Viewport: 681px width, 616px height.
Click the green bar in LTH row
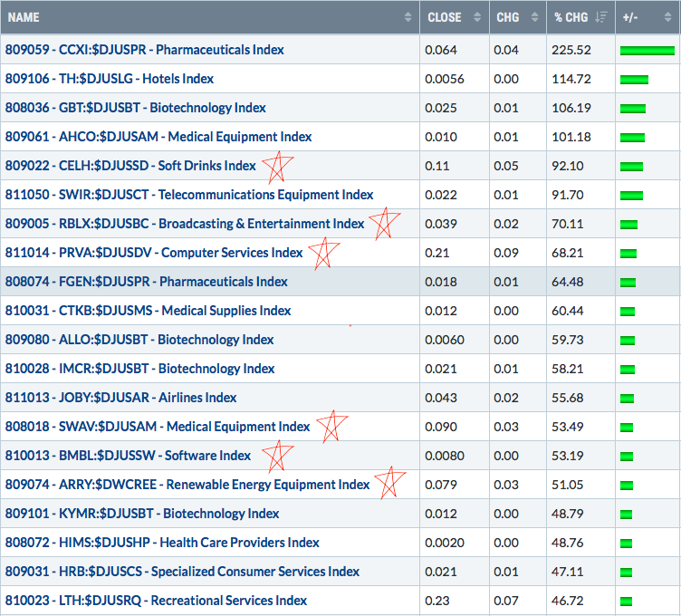(x=626, y=602)
